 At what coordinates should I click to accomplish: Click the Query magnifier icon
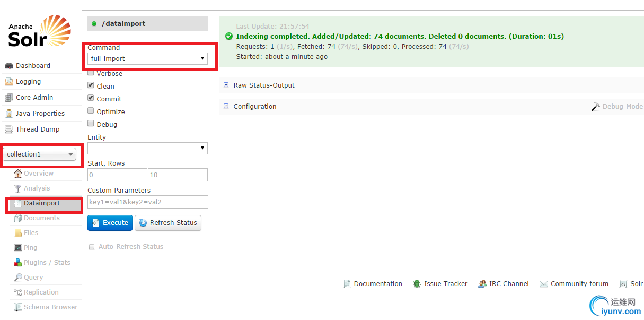(x=18, y=278)
